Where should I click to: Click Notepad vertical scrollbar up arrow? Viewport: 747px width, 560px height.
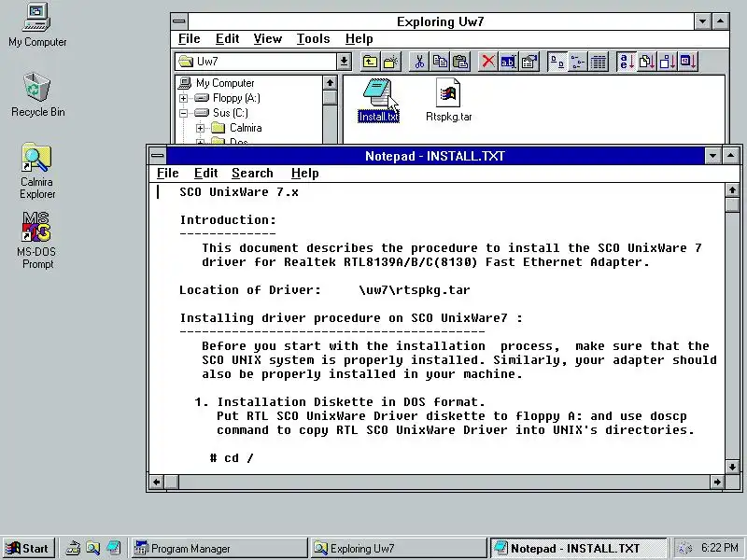click(x=732, y=190)
